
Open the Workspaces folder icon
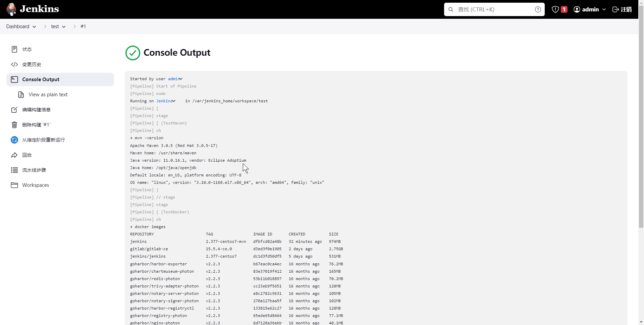pos(14,185)
